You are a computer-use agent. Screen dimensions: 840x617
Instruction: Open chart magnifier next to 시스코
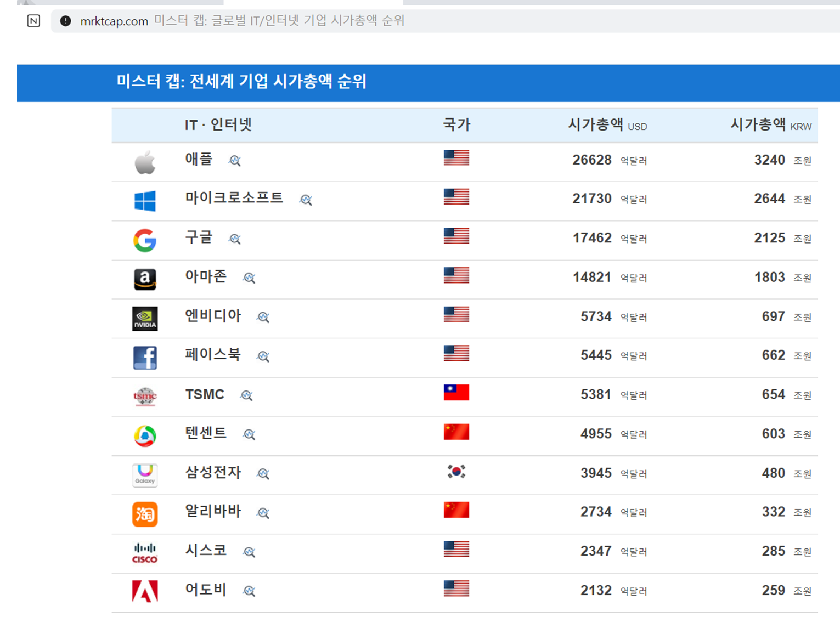249,552
